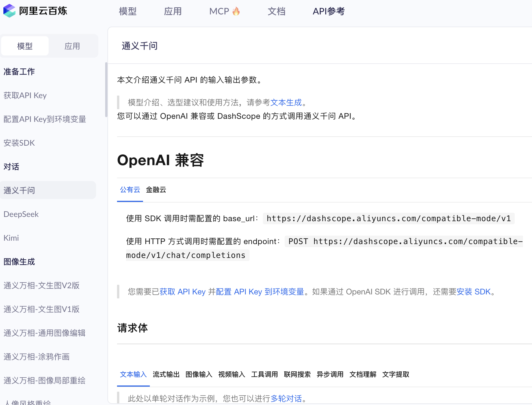Switch sidebar to 模型 toggle
Image resolution: width=532 pixels, height=405 pixels.
pos(25,46)
